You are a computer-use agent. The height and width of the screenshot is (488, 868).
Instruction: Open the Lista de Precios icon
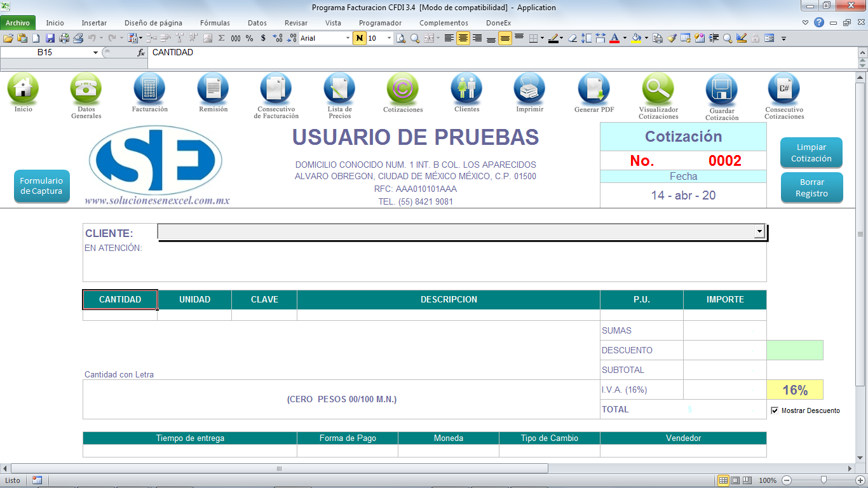[x=339, y=88]
